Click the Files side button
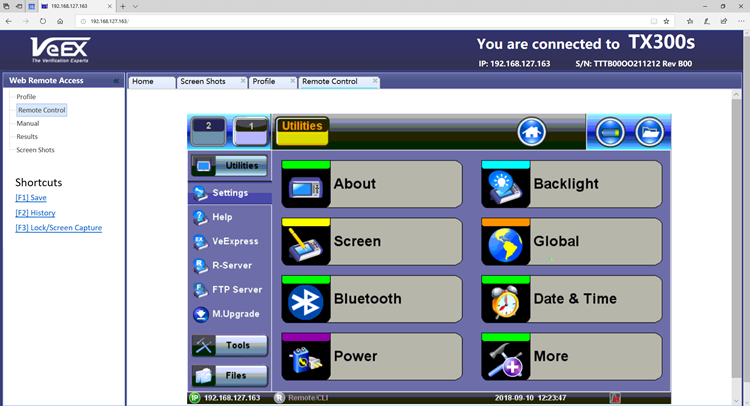 [x=230, y=376]
